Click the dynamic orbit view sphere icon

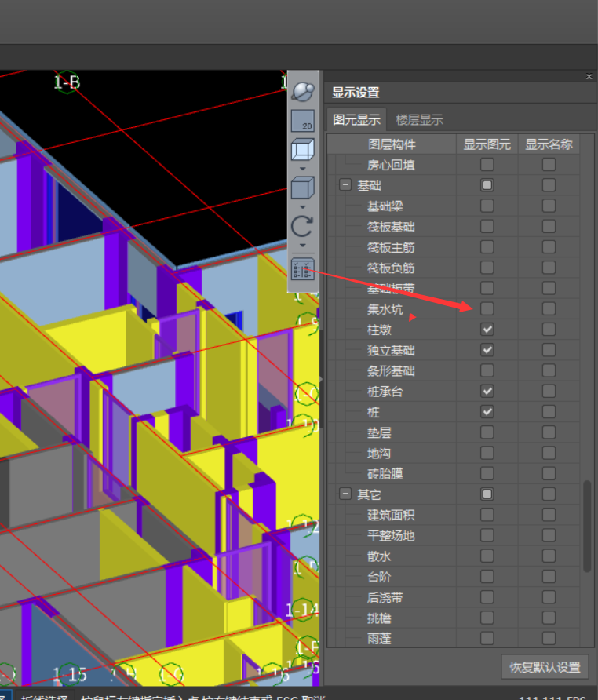click(x=302, y=91)
